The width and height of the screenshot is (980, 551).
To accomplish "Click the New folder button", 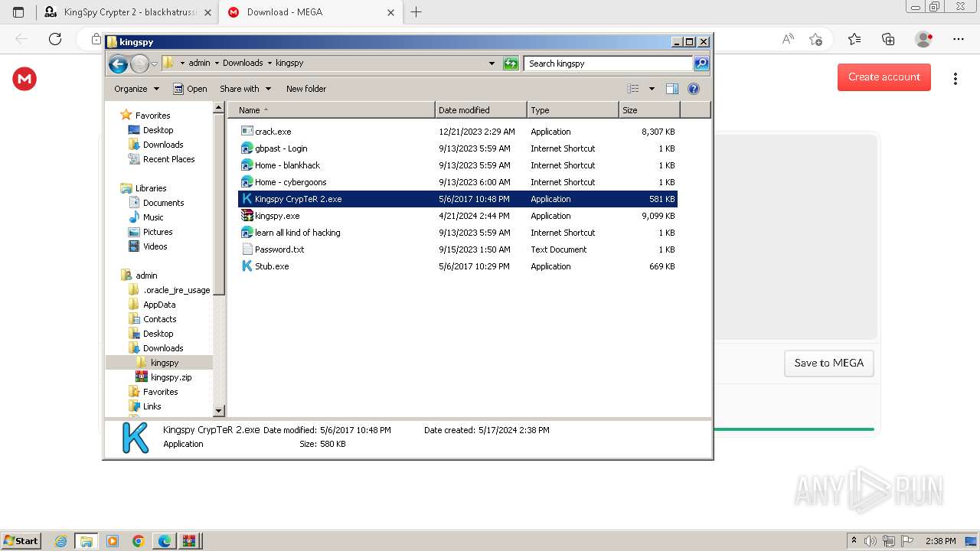I will click(x=306, y=89).
